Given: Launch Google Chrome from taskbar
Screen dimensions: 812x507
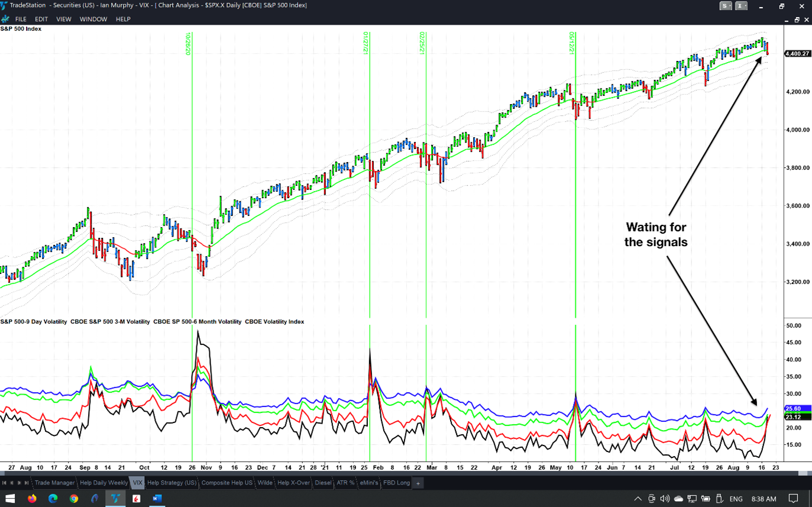Looking at the screenshot, I should pyautogui.click(x=73, y=499).
